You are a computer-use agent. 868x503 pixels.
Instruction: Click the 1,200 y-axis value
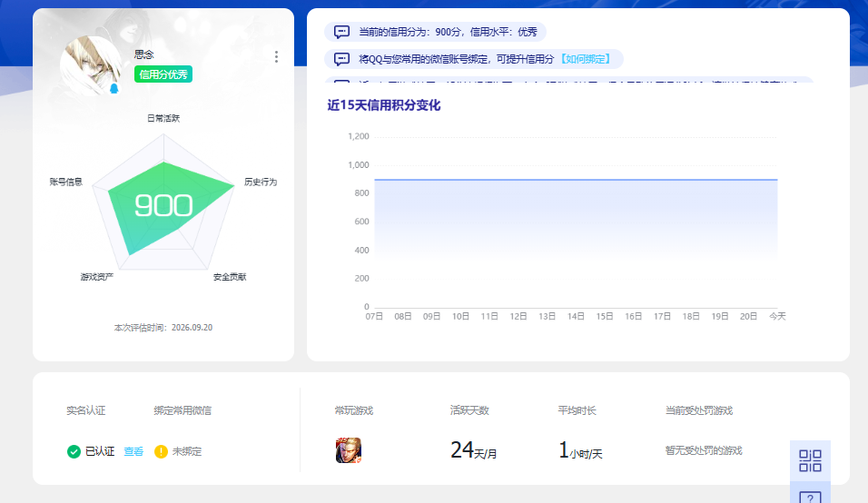click(x=358, y=136)
